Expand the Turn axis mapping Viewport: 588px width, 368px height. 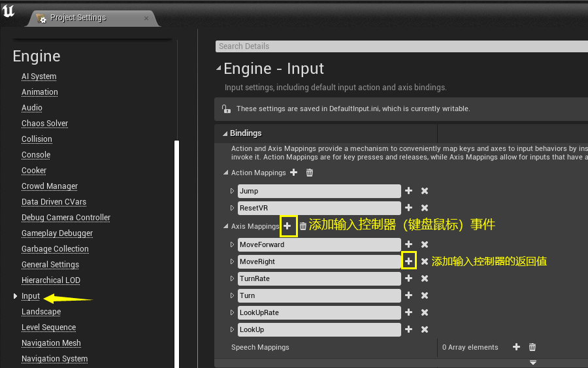[232, 295]
